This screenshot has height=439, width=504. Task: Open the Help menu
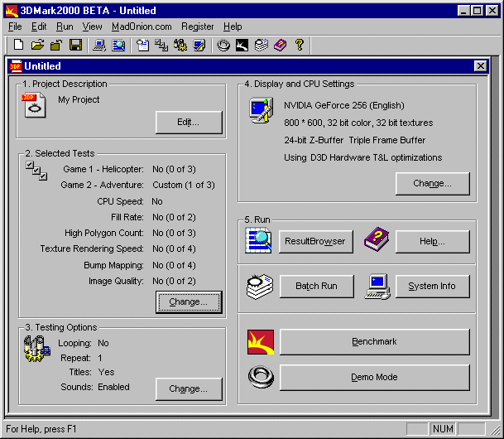point(233,27)
